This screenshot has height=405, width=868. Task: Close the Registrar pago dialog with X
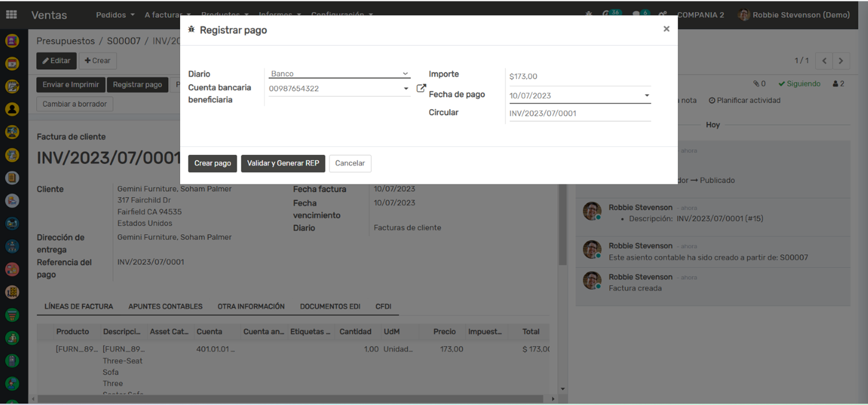click(666, 29)
